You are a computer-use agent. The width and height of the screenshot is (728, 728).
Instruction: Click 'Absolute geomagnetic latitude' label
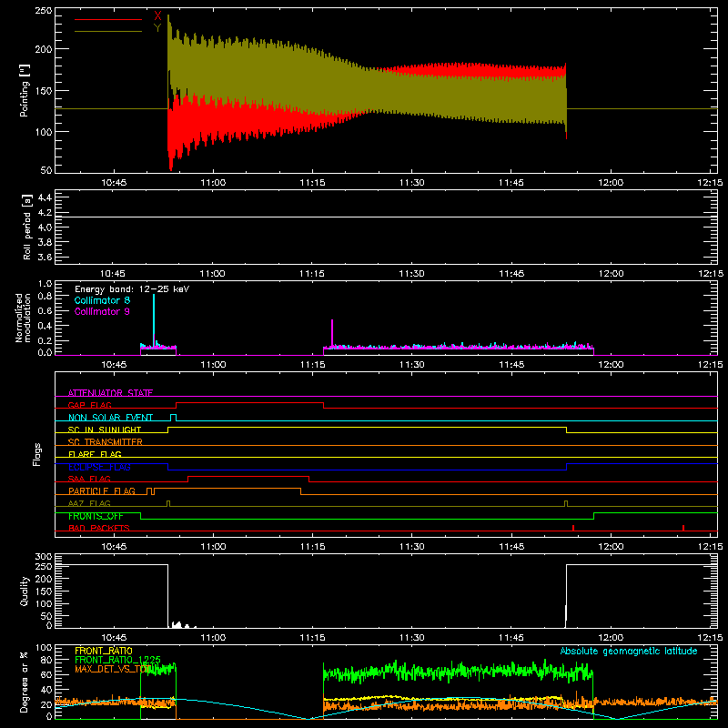(629, 652)
